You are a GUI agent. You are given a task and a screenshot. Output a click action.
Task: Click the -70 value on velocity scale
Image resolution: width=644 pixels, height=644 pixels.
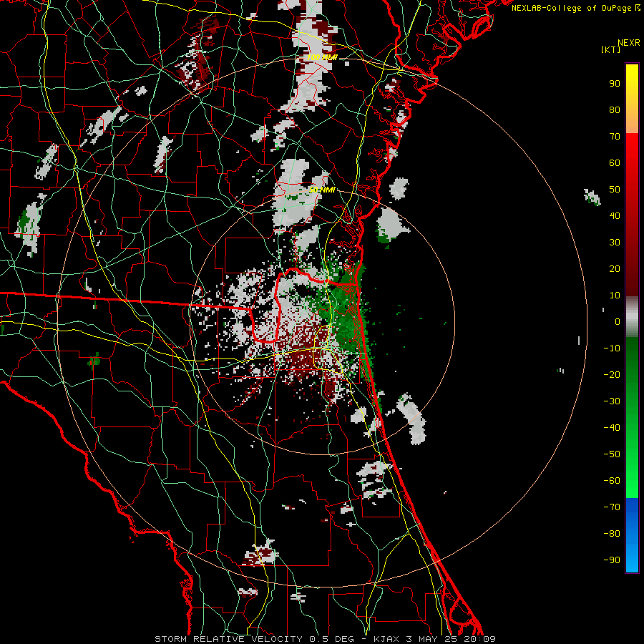tap(612, 507)
